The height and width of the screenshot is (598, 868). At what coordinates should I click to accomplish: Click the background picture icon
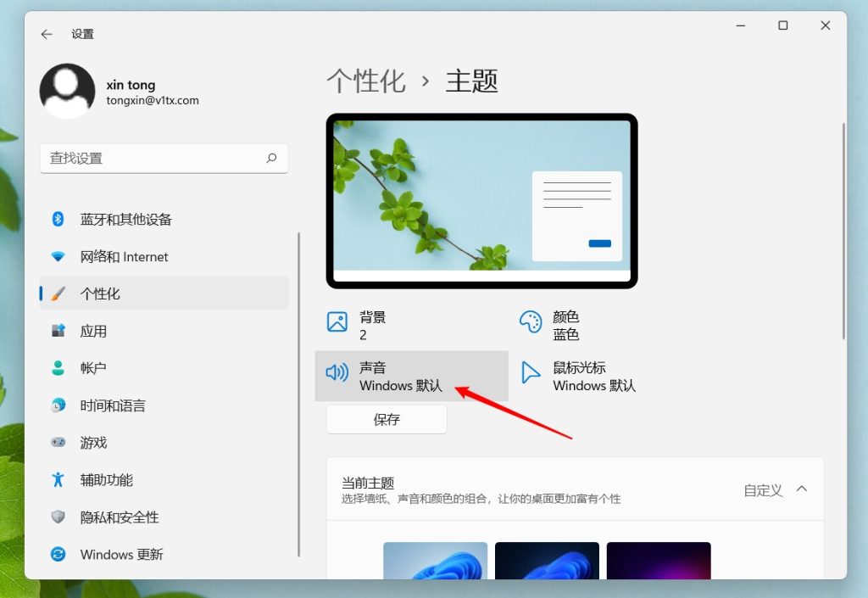337,321
